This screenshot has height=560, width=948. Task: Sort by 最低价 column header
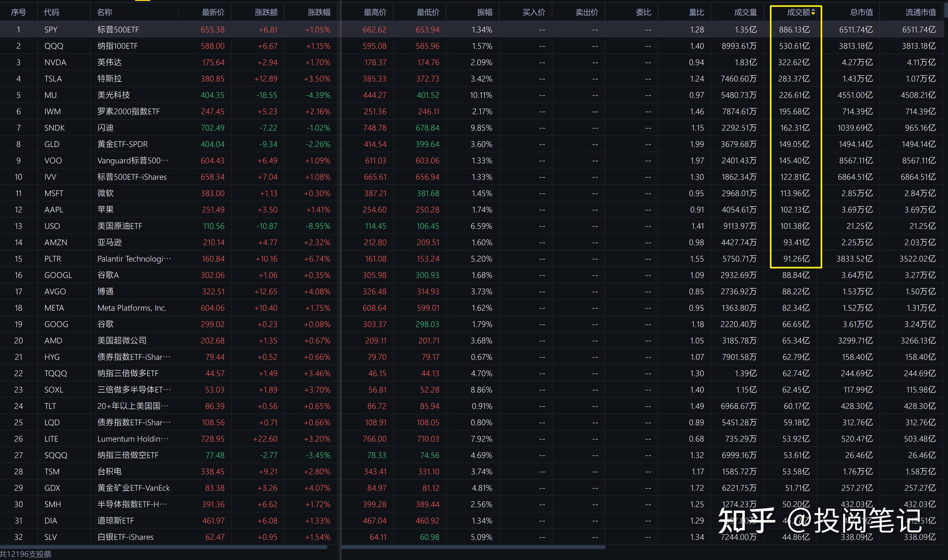click(x=428, y=13)
